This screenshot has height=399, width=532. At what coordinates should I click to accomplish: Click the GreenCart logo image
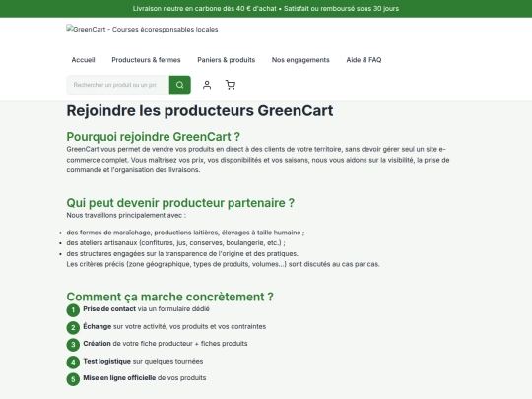(142, 30)
